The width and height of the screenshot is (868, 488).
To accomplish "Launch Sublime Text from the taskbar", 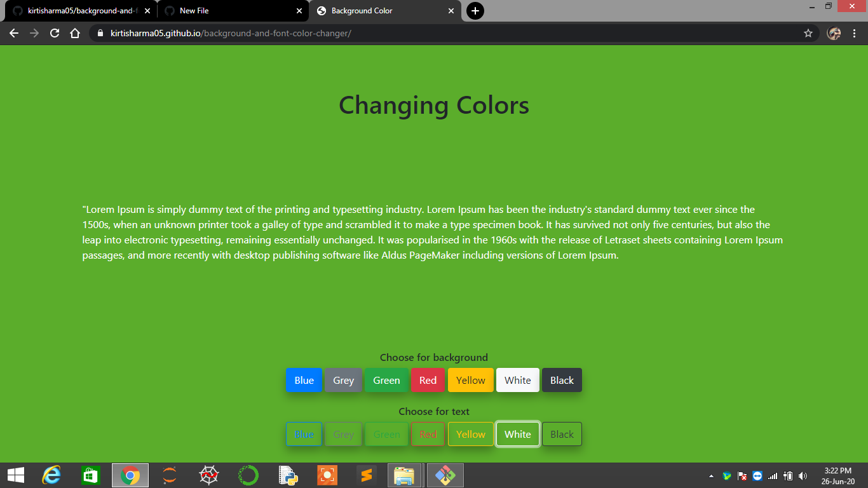I will (367, 475).
